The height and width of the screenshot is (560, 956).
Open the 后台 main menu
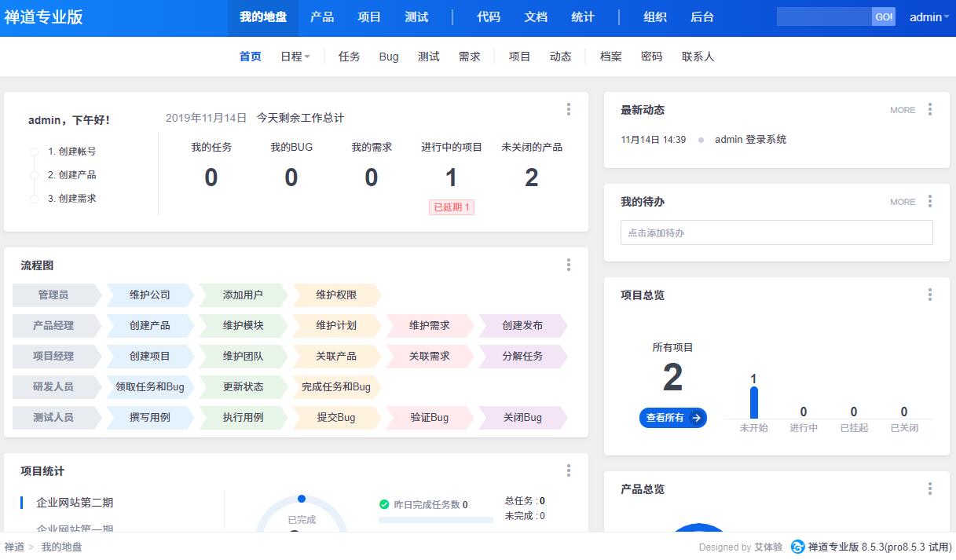click(x=702, y=17)
